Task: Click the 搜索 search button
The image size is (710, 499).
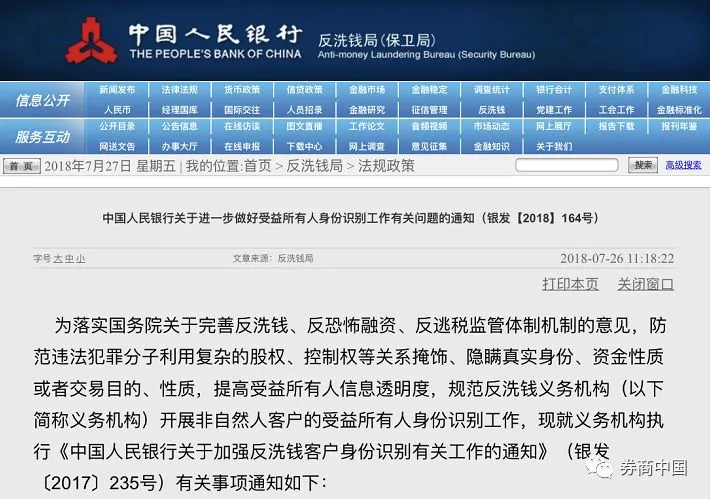Action: pos(643,165)
